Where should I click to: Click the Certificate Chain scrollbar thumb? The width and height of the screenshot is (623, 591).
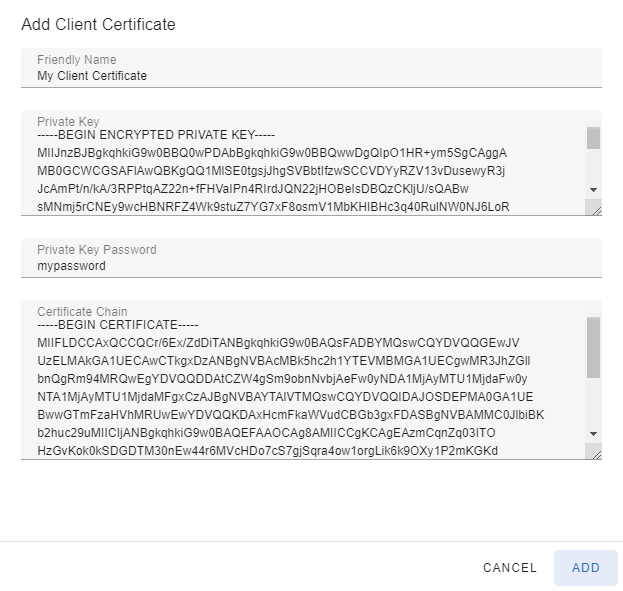593,347
